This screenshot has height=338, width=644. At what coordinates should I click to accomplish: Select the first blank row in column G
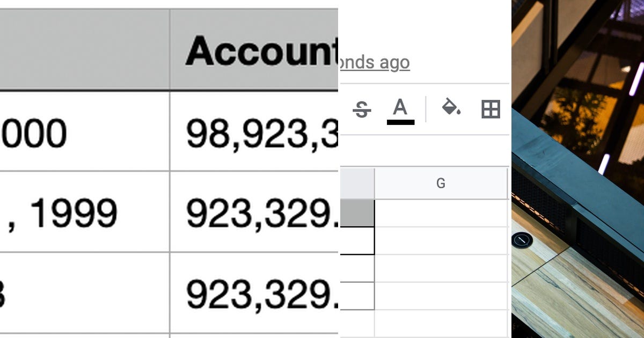pyautogui.click(x=441, y=212)
